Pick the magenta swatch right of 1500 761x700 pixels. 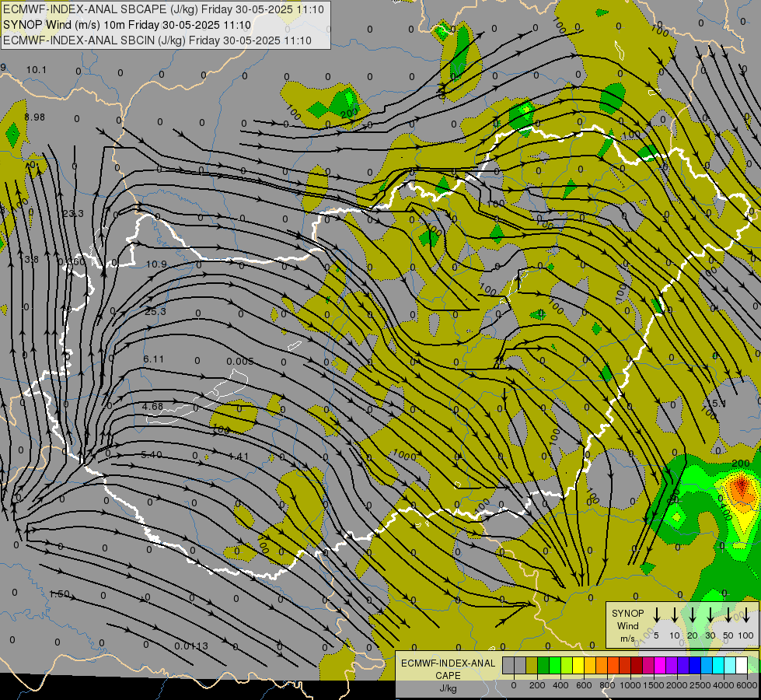click(x=660, y=665)
